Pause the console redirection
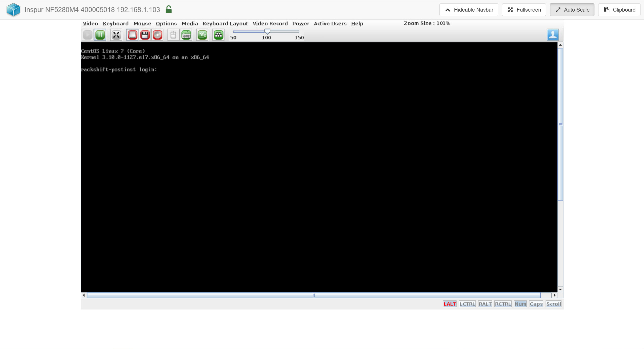 click(100, 35)
